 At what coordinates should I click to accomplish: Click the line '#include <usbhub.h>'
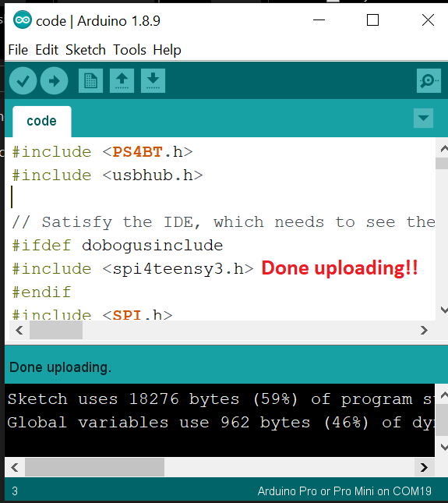click(x=108, y=175)
